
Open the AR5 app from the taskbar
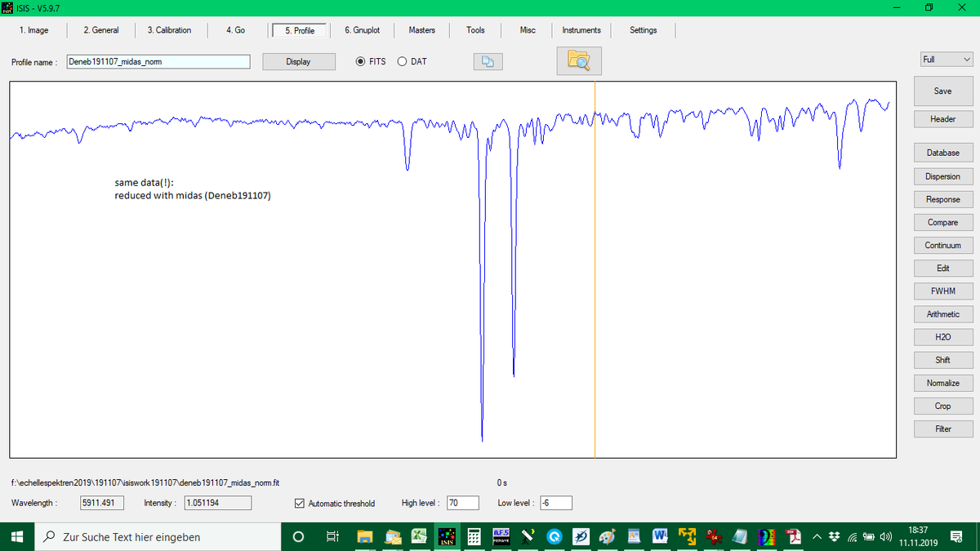tap(501, 537)
